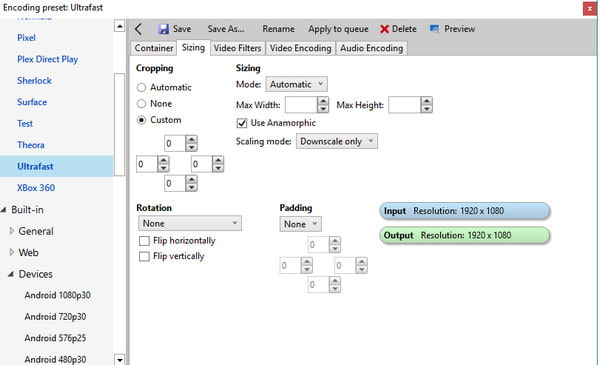Open the Scaling mode dropdown
Viewport: 600px width, 365px height.
pos(336,141)
